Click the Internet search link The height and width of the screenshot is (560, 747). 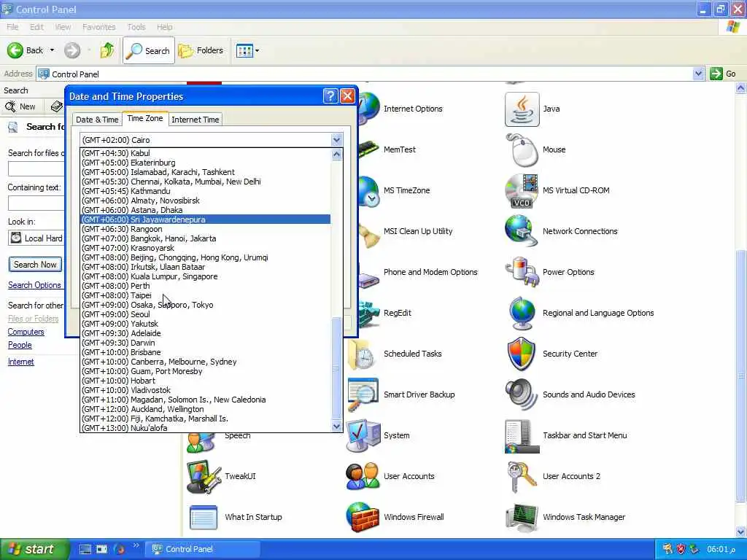[20, 362]
